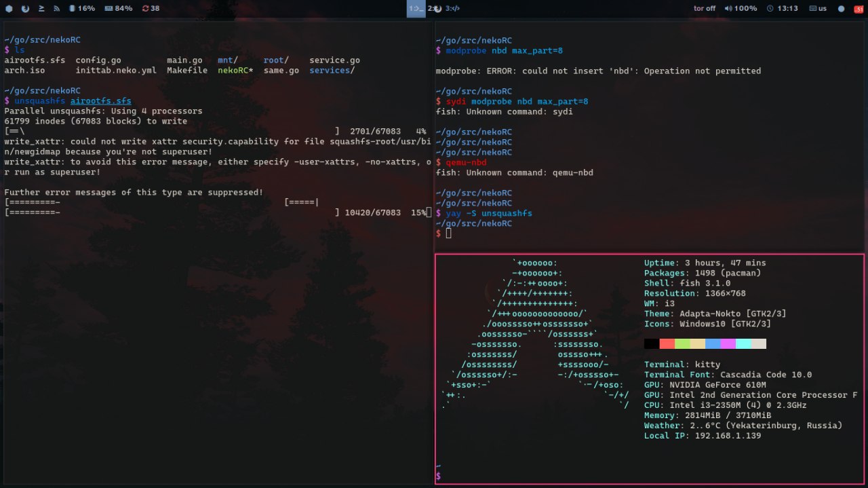This screenshot has width=868, height=488.
Task: Click the 'services/' directory in the ls output
Action: pos(332,71)
